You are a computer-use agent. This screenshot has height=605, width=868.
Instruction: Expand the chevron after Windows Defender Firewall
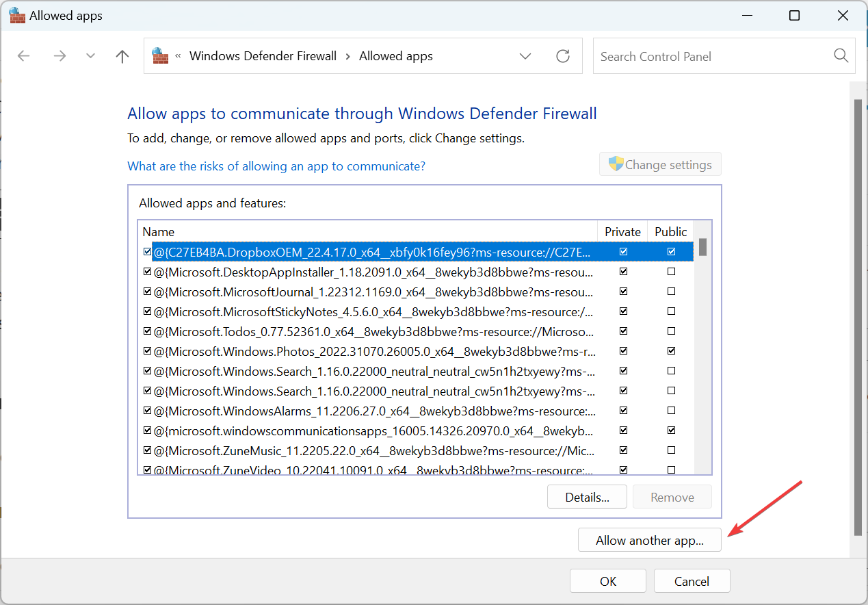click(x=348, y=56)
